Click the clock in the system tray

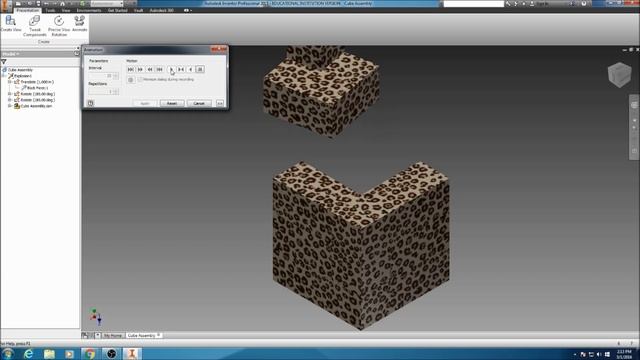(624, 354)
